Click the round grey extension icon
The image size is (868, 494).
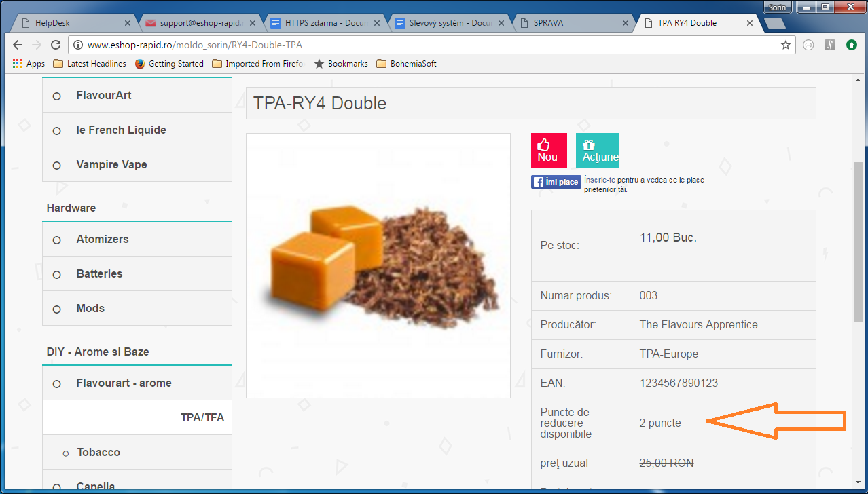808,45
